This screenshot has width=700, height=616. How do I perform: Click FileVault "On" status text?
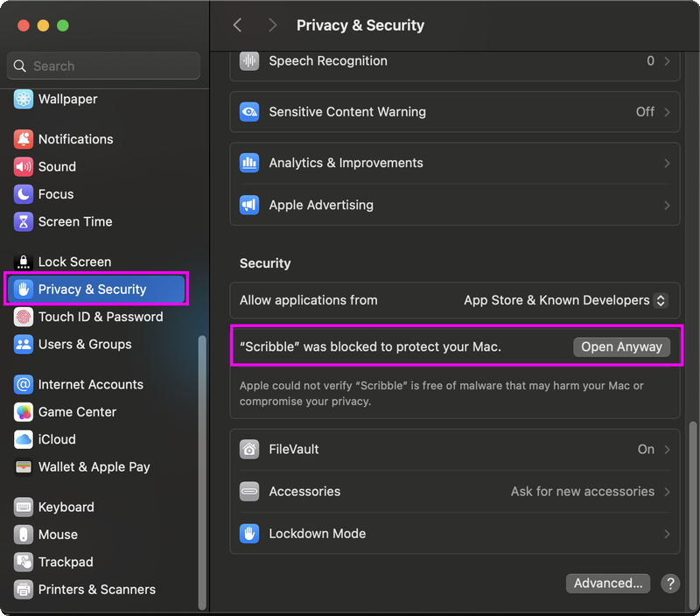(646, 450)
